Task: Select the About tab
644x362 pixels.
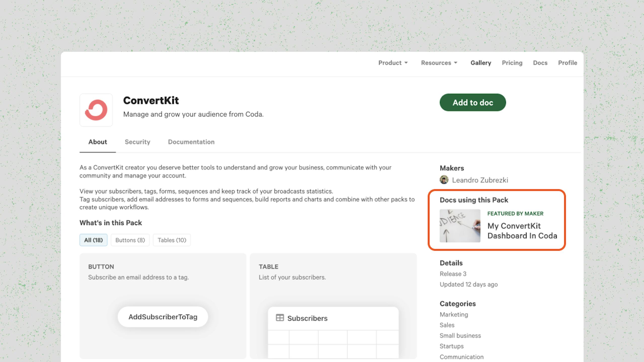Action: coord(98,142)
